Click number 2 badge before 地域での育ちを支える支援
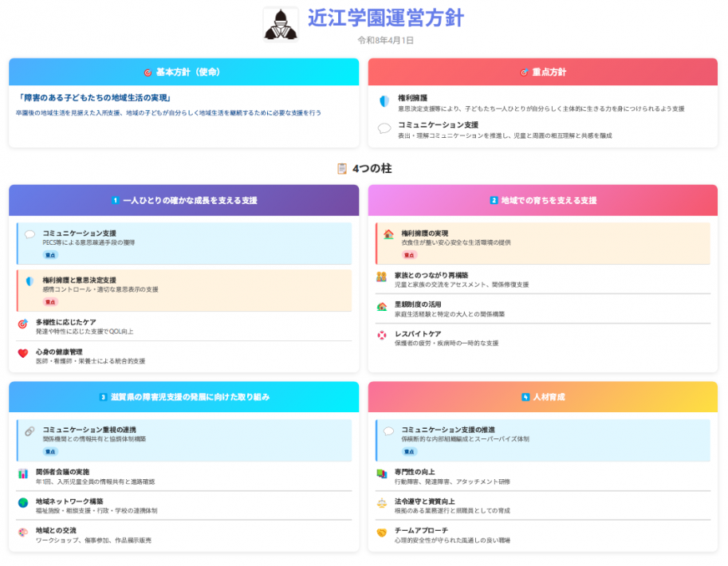Screen dimensions: 728x566 coord(494,201)
